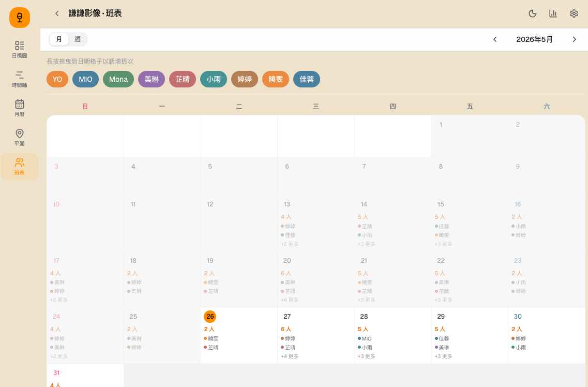Select the Mona staff chip
Image resolution: width=588 pixels, height=387 pixels.
click(118, 79)
